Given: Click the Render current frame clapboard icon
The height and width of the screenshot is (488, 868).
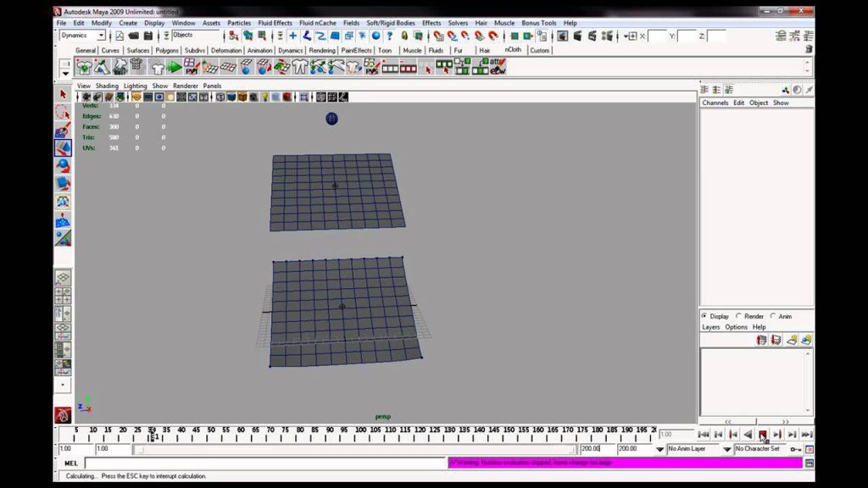Looking at the screenshot, I should click(x=576, y=36).
